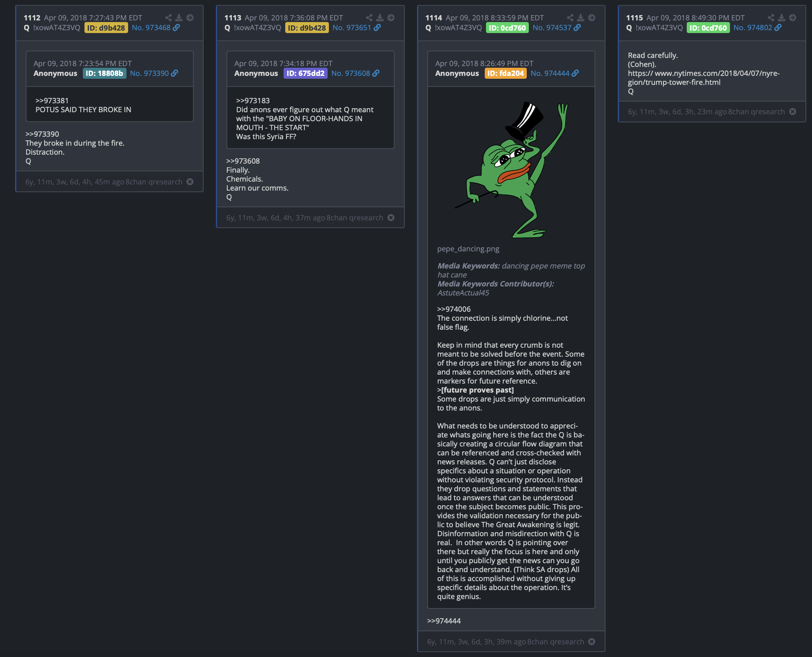Click the >>974006 reply reference
Viewport: 812px width, 657px height.
point(454,309)
